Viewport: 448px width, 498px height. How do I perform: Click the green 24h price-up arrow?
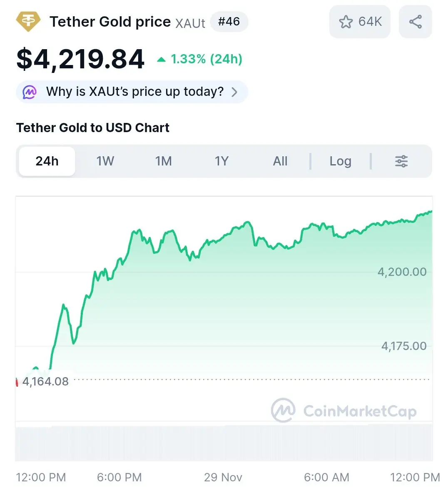(x=161, y=60)
